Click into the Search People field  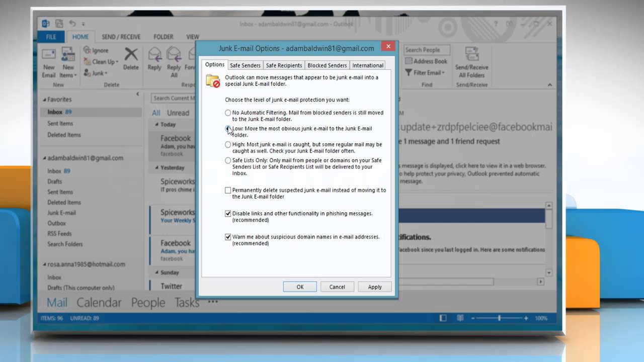click(x=427, y=50)
